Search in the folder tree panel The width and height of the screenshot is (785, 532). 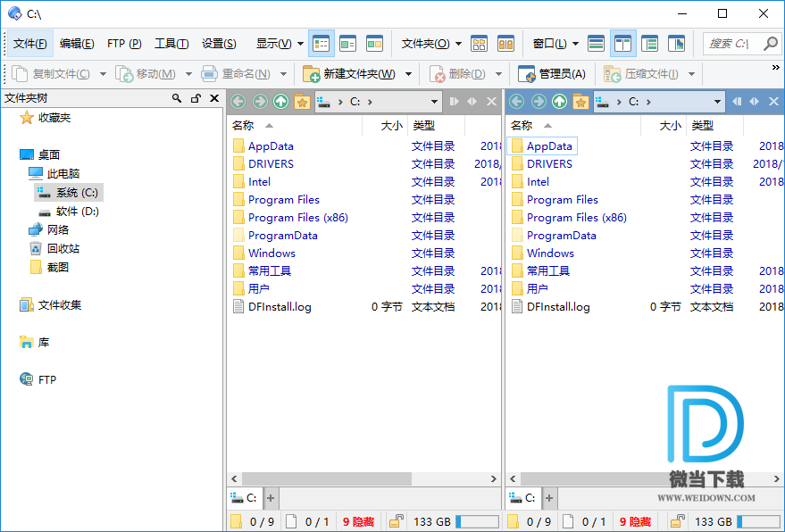(176, 98)
